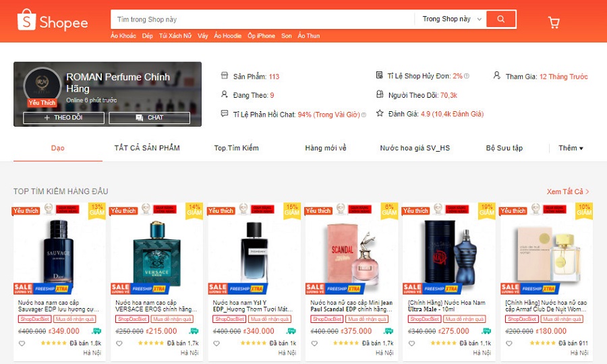Toggle heart on Versace Eros product

119,343
